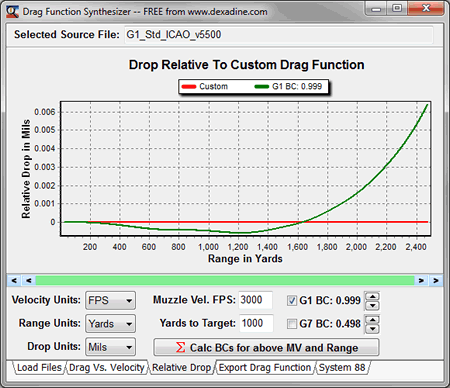Image resolution: width=450 pixels, height=388 pixels.
Task: Switch to the Export Drag Function tab
Action: pos(265,367)
